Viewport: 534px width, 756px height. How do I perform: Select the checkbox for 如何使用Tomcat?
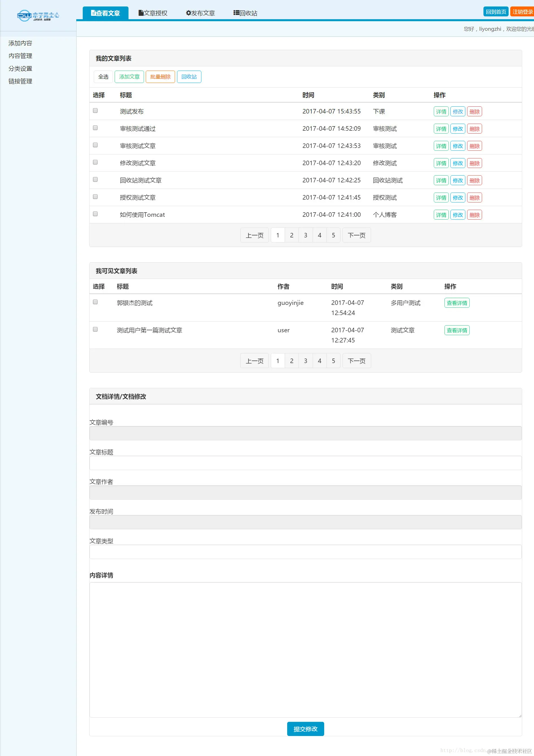point(95,214)
